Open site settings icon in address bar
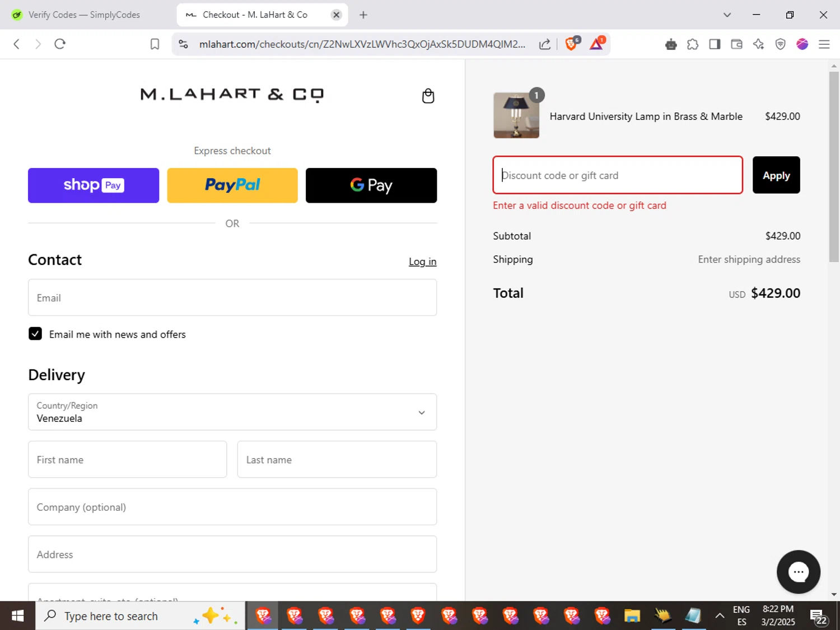 [183, 44]
